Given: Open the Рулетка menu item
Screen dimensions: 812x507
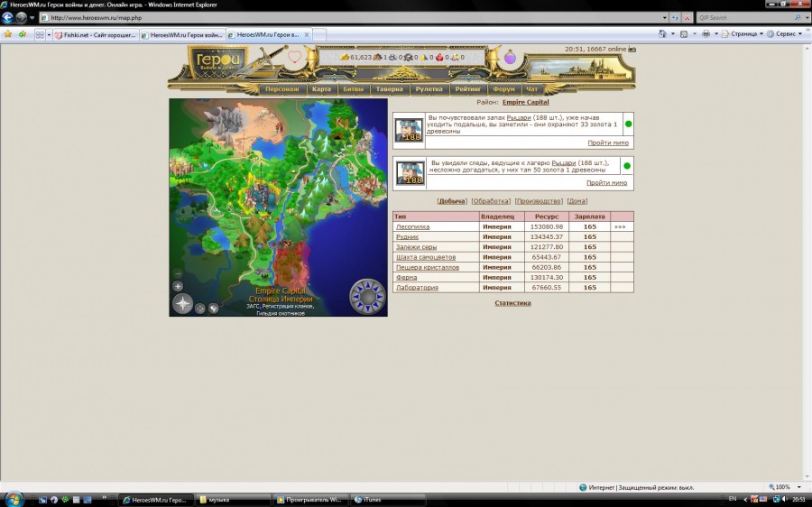Looking at the screenshot, I should pyautogui.click(x=429, y=89).
